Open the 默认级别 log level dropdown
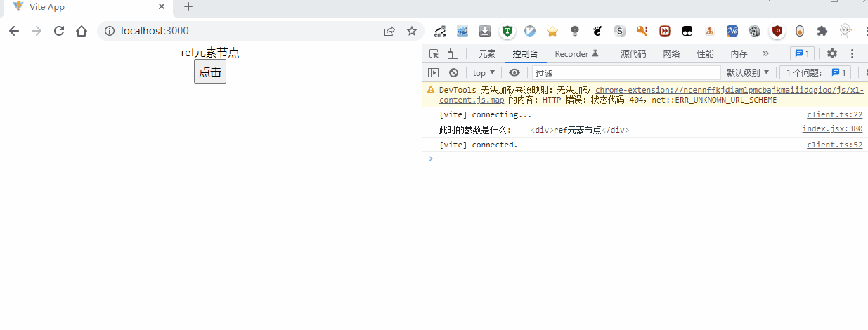 point(748,72)
